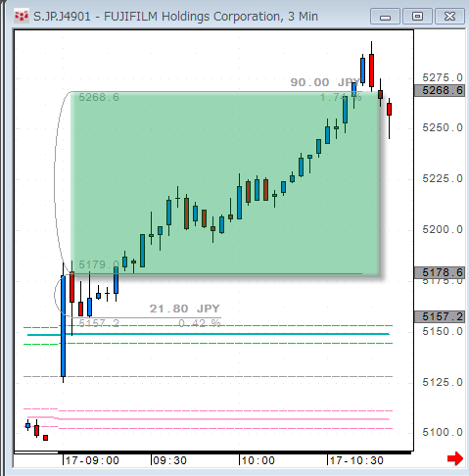Click the 5225.0 price axis label
This screenshot has width=469, height=476.
pos(443,178)
